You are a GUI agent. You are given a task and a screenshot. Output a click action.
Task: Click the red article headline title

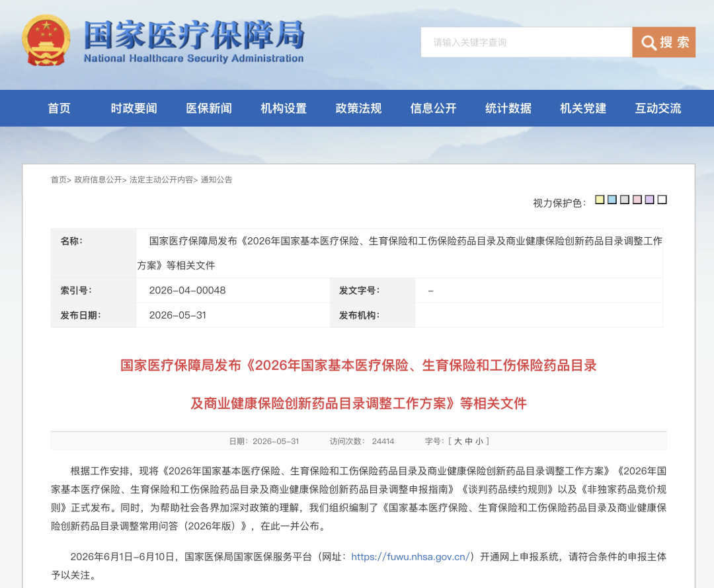click(358, 384)
